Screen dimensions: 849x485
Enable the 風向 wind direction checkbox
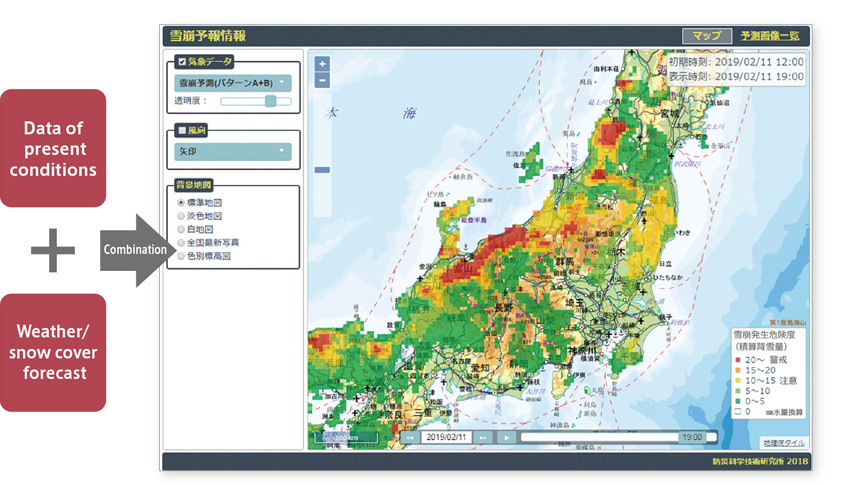tap(181, 130)
